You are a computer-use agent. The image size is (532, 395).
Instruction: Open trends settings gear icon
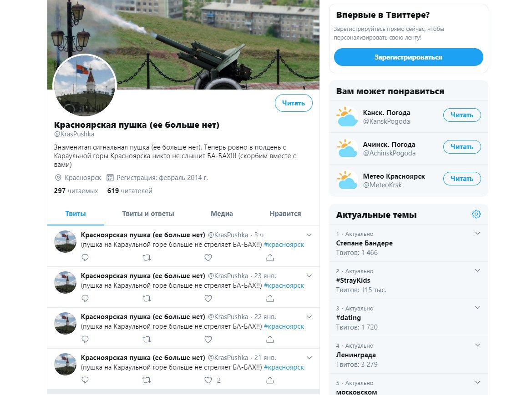pos(476,214)
